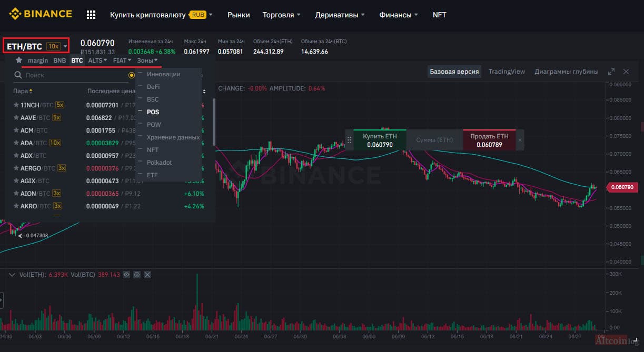Image resolution: width=644 pixels, height=352 pixels.
Task: Click the Продать ETH button
Action: (x=489, y=140)
